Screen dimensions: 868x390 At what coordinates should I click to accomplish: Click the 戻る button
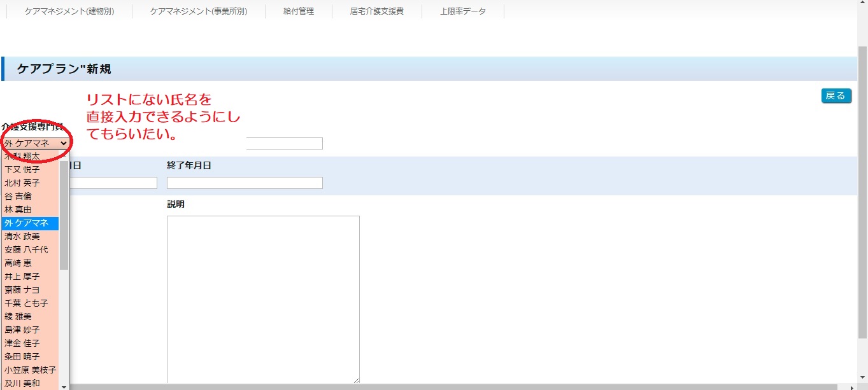[x=836, y=95]
